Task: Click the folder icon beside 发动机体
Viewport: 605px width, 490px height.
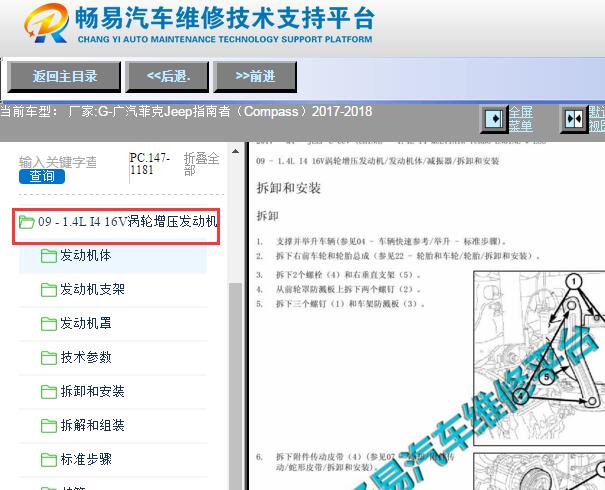Action: [49, 256]
